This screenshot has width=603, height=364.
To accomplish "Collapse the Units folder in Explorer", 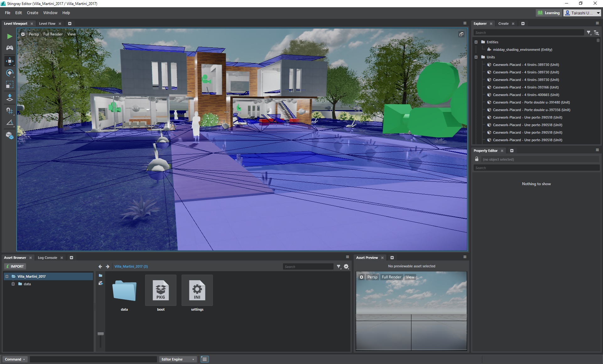I will point(476,57).
